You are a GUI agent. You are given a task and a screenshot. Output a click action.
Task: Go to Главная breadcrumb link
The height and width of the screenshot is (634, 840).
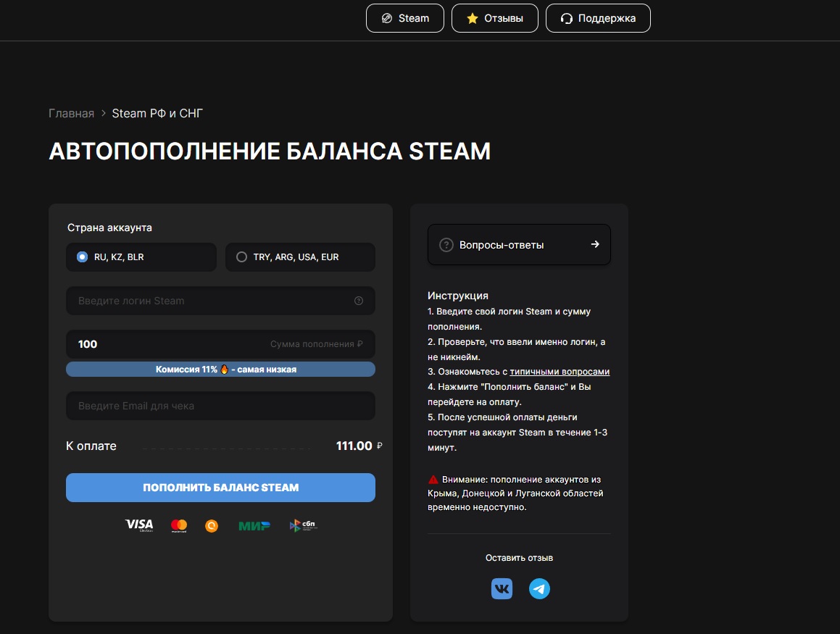point(71,114)
